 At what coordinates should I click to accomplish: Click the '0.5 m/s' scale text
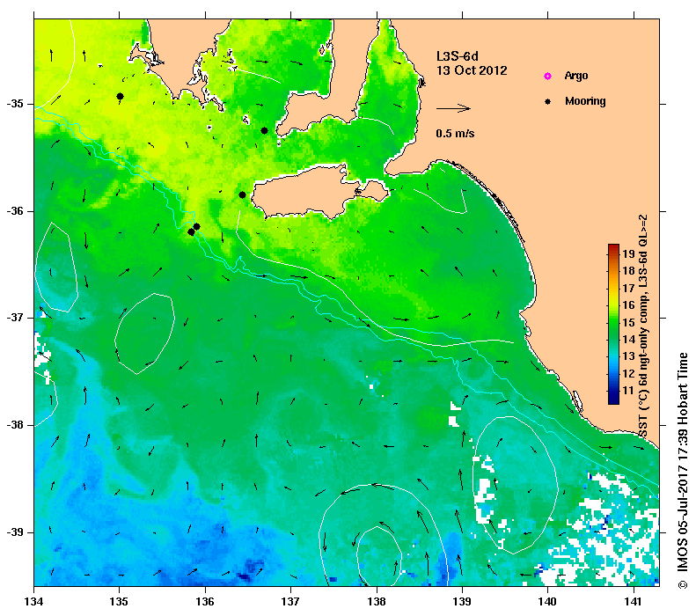[455, 133]
